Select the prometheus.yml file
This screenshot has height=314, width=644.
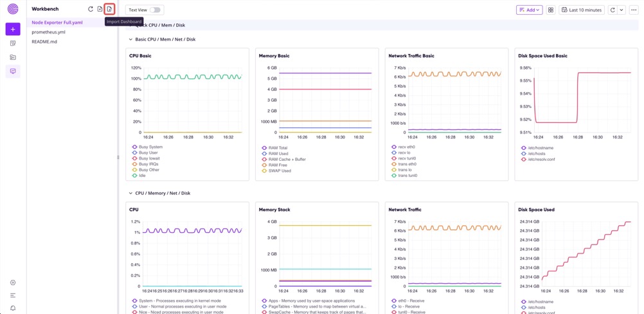[48, 32]
